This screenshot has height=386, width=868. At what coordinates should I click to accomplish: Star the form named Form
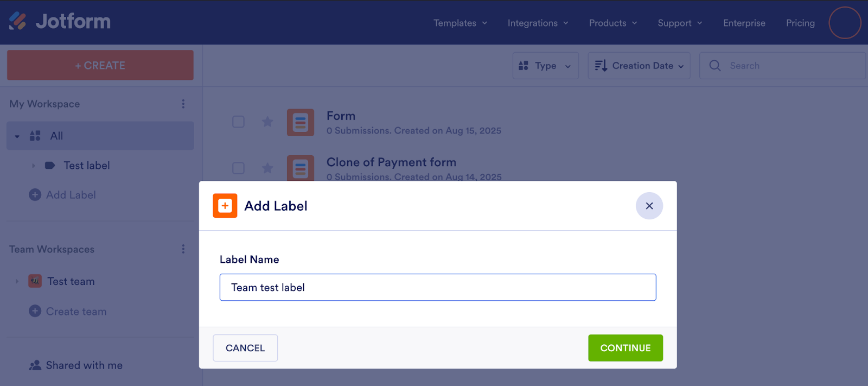(x=267, y=122)
